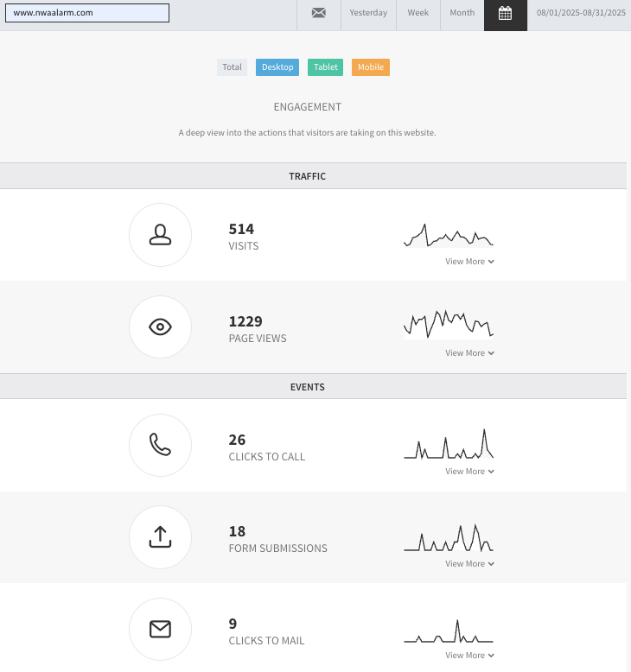This screenshot has height=672, width=631.
Task: Click the Visits person icon
Action: [161, 235]
